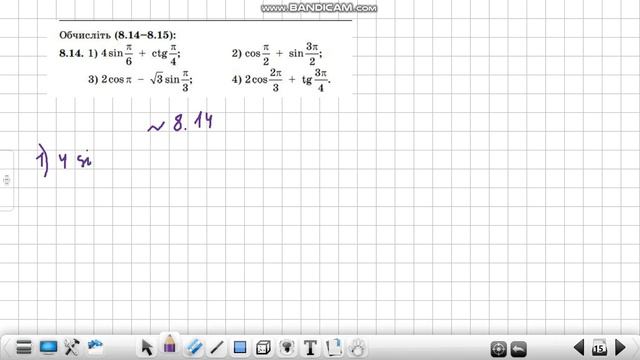Screen dimensions: 640x360
Task: Click the fill/stamp tool icon
Action: (287, 348)
